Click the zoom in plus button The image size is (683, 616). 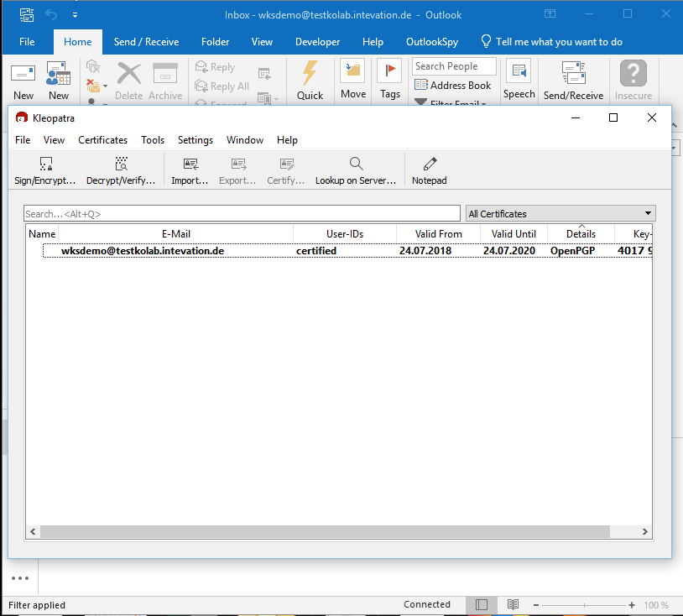pos(632,605)
